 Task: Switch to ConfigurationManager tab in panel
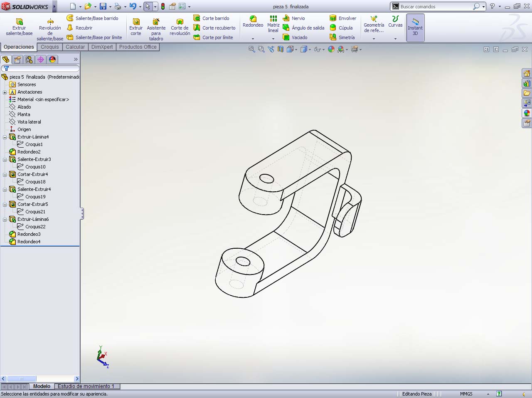pyautogui.click(x=29, y=59)
